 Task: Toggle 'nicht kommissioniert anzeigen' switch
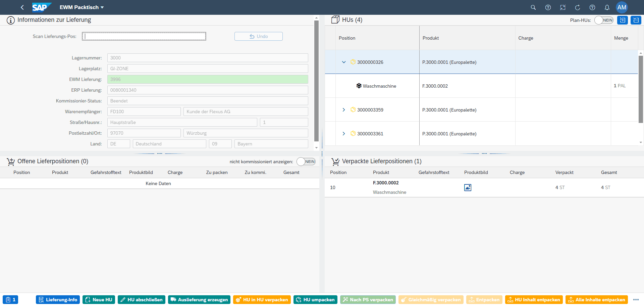(306, 162)
